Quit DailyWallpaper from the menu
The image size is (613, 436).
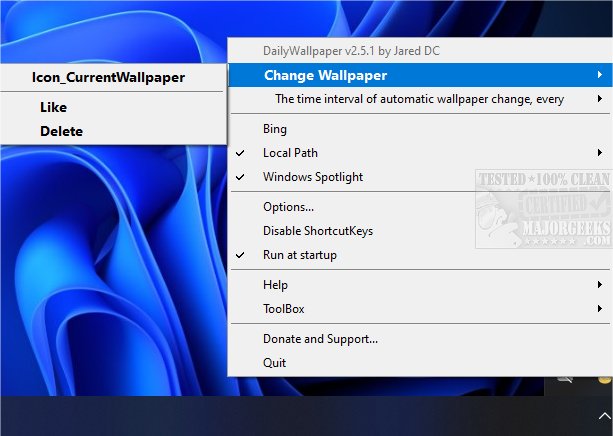tap(420, 363)
